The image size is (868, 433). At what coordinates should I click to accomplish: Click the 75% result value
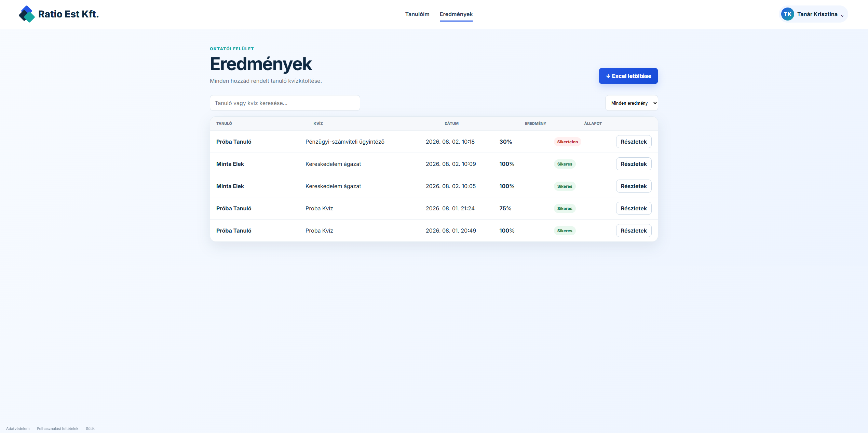pyautogui.click(x=505, y=208)
